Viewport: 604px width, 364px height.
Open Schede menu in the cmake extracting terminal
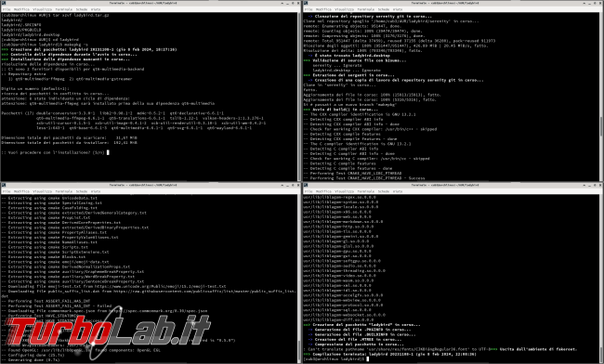coord(82,191)
